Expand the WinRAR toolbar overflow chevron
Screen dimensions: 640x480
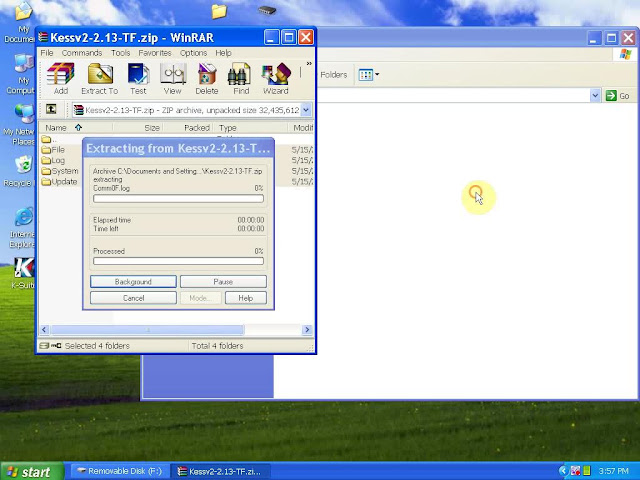coord(309,64)
